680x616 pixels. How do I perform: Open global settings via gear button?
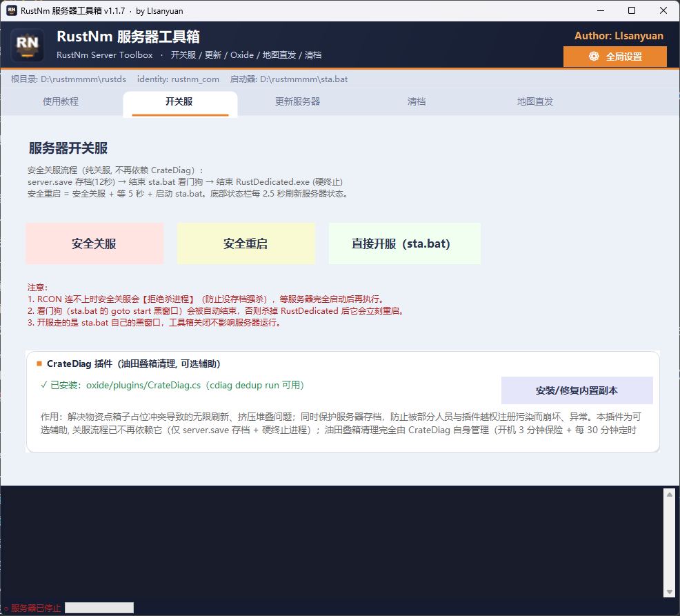(x=614, y=57)
